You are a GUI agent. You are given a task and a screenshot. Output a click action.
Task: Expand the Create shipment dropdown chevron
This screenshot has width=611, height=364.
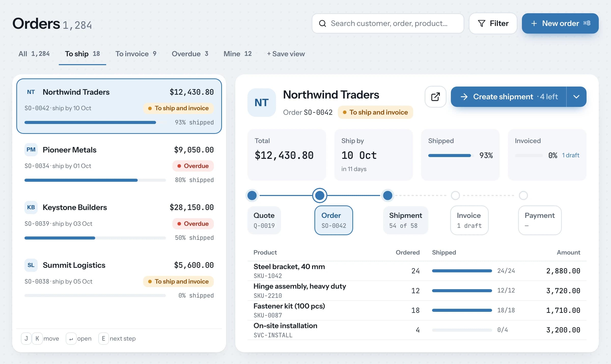coord(576,97)
